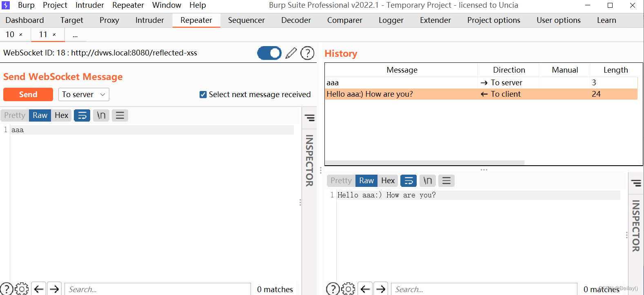Select Repeater sub-tab 10
Screen dimensions: 644x295
click(10, 35)
